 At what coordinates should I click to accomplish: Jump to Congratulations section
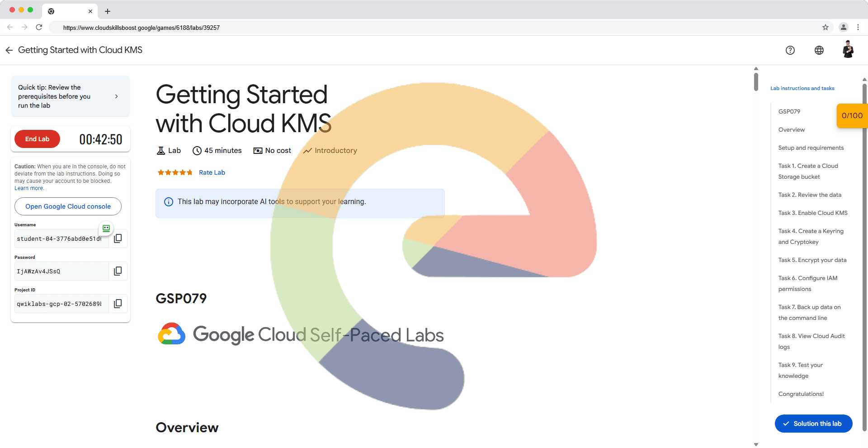pyautogui.click(x=801, y=394)
